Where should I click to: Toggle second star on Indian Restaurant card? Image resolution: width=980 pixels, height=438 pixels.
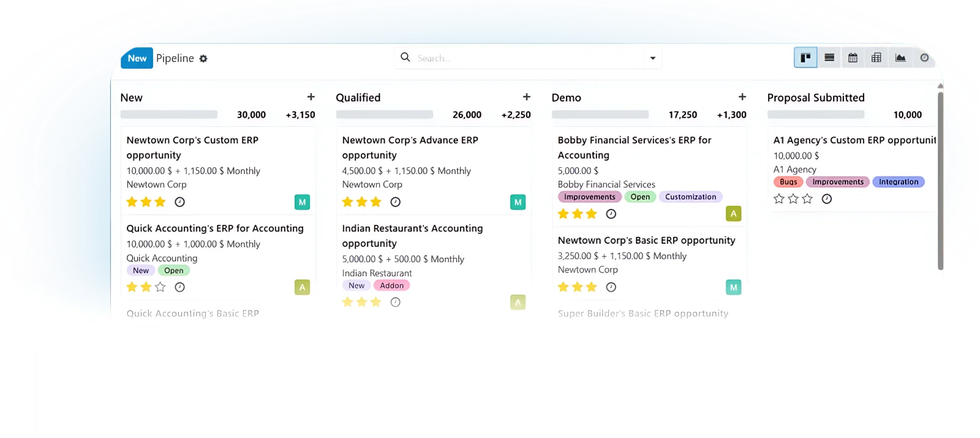(x=362, y=302)
